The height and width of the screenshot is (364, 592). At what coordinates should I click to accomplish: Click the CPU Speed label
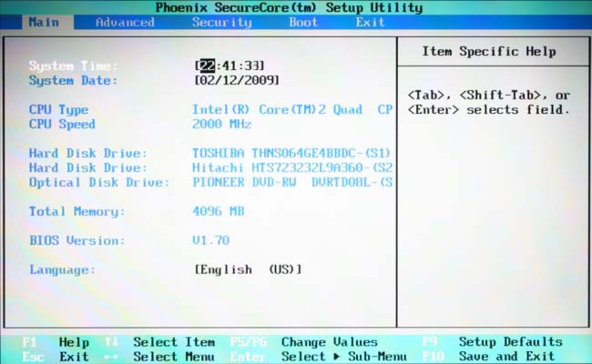point(62,124)
